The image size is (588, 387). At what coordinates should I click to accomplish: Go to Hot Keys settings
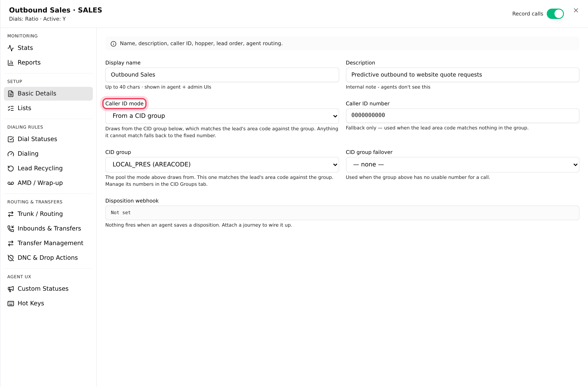[48, 303]
